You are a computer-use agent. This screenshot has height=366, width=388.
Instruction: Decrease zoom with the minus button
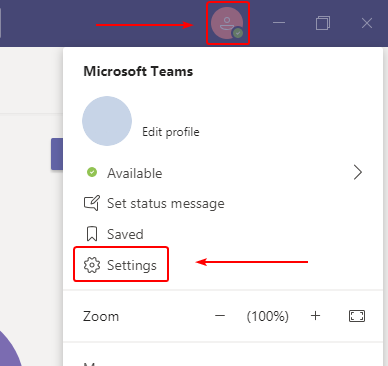(x=220, y=316)
